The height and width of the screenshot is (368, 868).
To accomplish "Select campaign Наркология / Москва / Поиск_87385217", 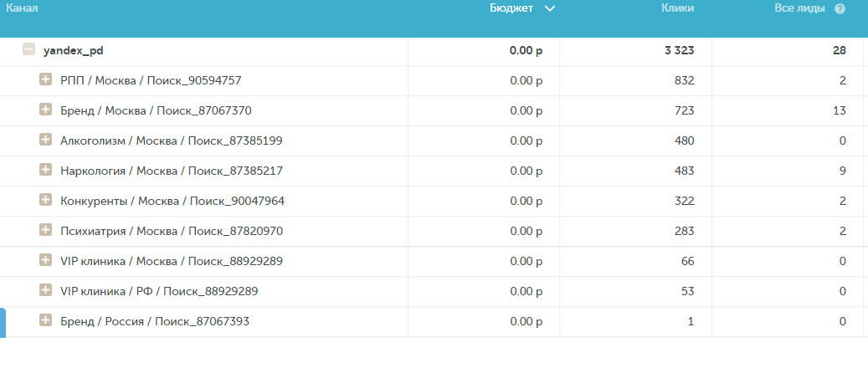I will coord(172,171).
